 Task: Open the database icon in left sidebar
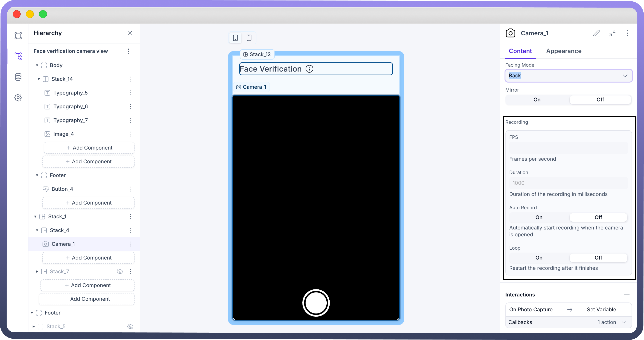tap(18, 77)
